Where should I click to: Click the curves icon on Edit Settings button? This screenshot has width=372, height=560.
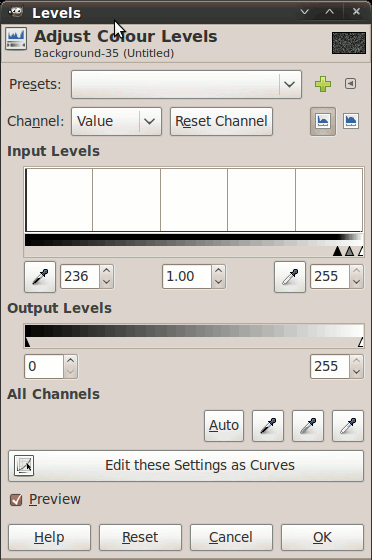(24, 466)
